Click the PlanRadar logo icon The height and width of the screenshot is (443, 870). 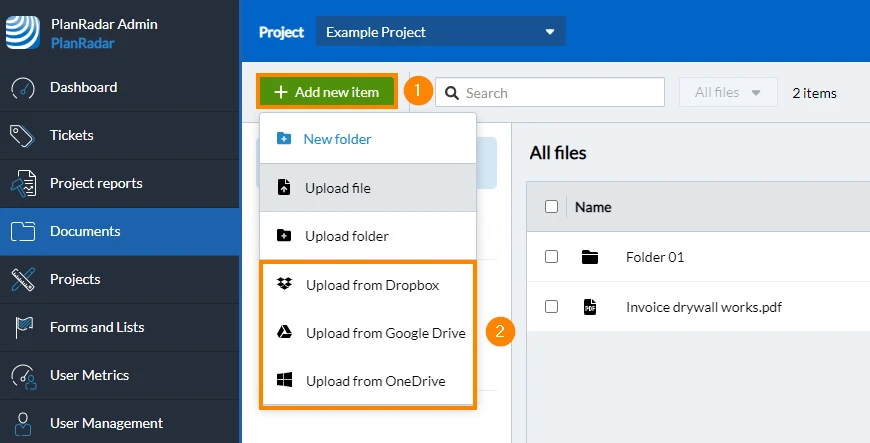point(23,33)
